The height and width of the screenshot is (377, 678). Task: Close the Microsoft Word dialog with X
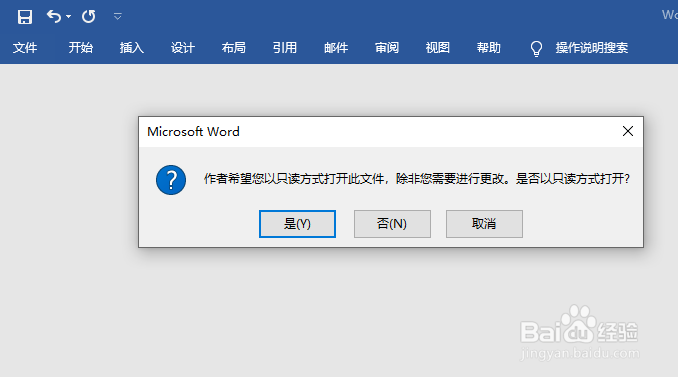click(x=628, y=131)
